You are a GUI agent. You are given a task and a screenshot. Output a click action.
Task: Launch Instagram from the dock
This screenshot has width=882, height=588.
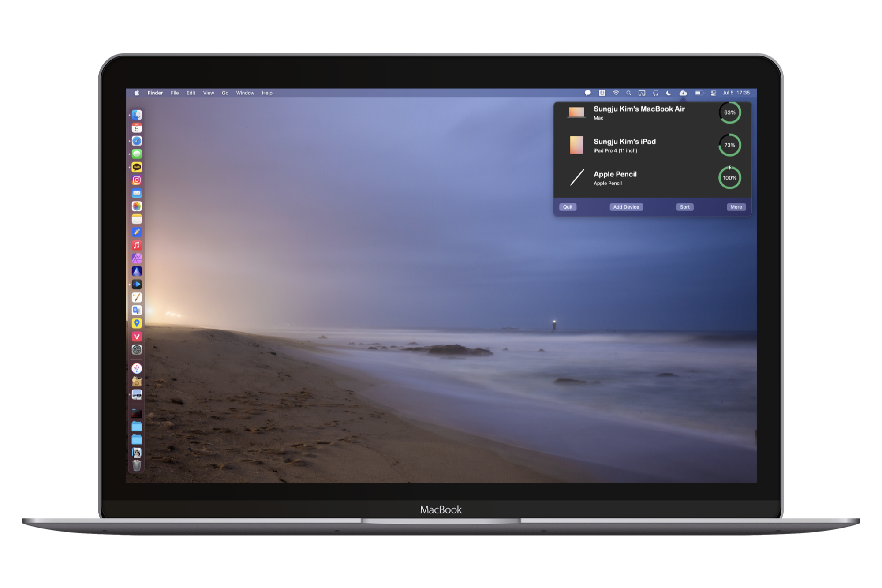tap(137, 180)
